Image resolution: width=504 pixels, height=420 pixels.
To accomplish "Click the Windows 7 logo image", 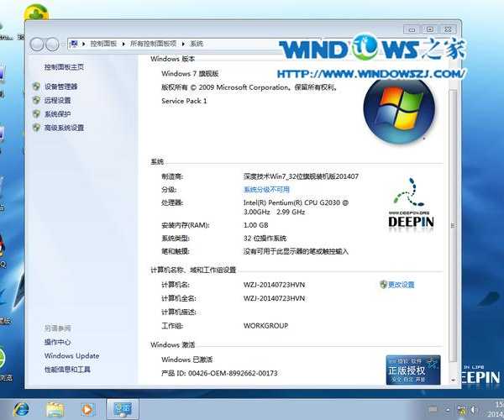I will [399, 111].
